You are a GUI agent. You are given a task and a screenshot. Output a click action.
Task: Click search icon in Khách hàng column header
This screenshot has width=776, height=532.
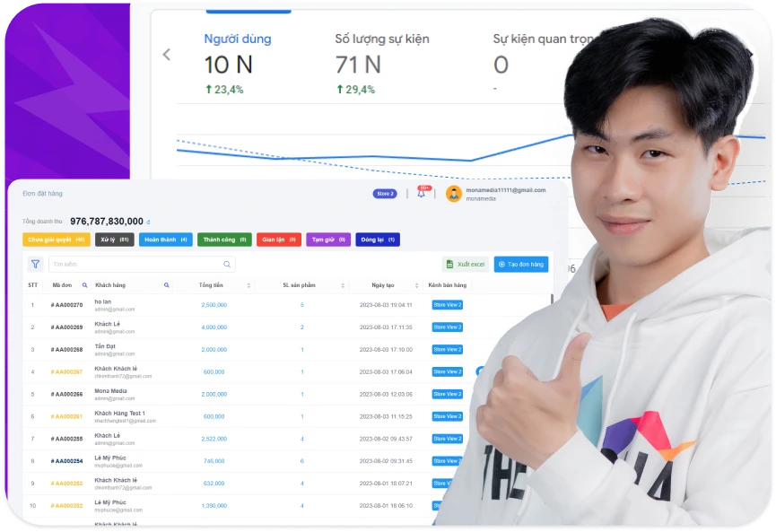coord(166,285)
